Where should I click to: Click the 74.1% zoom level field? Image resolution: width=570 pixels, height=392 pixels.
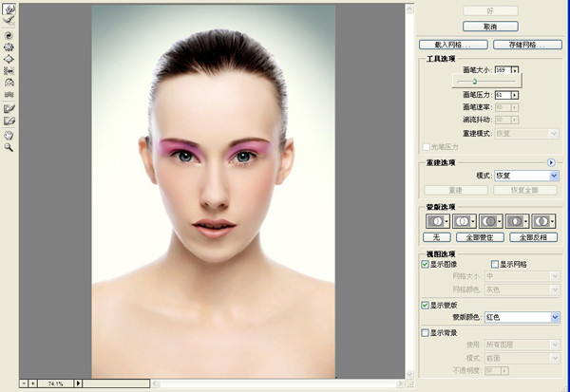[55, 383]
